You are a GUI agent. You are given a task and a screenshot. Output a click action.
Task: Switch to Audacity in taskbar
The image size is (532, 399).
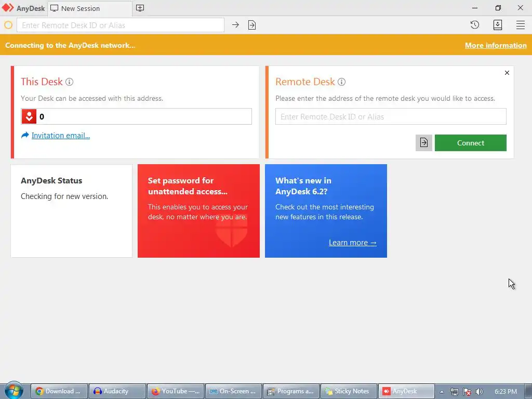click(x=117, y=391)
